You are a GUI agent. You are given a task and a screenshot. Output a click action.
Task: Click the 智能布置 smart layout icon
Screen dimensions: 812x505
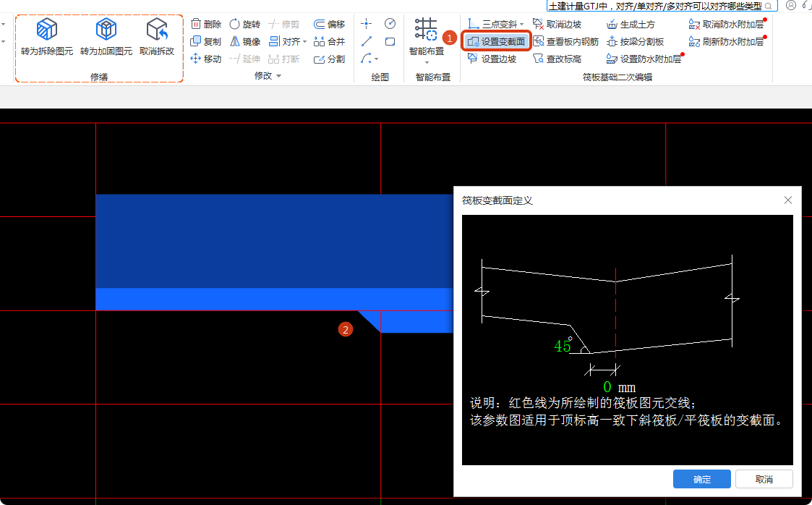(x=426, y=29)
